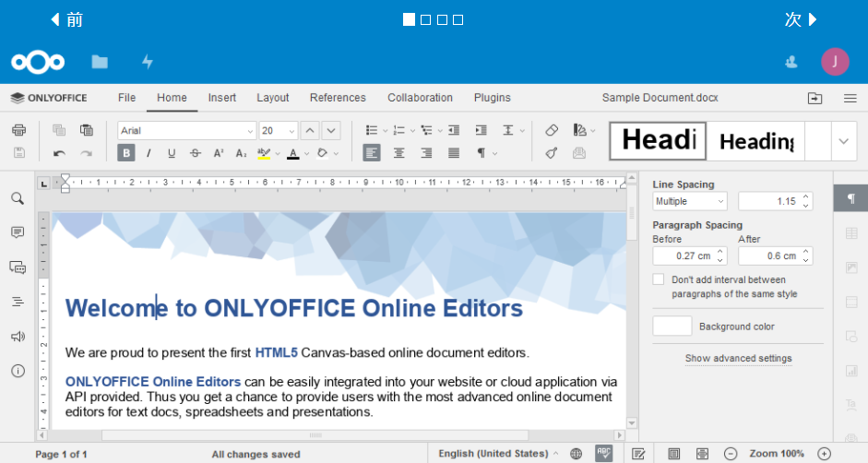Clear style with eraser icon

tap(552, 130)
